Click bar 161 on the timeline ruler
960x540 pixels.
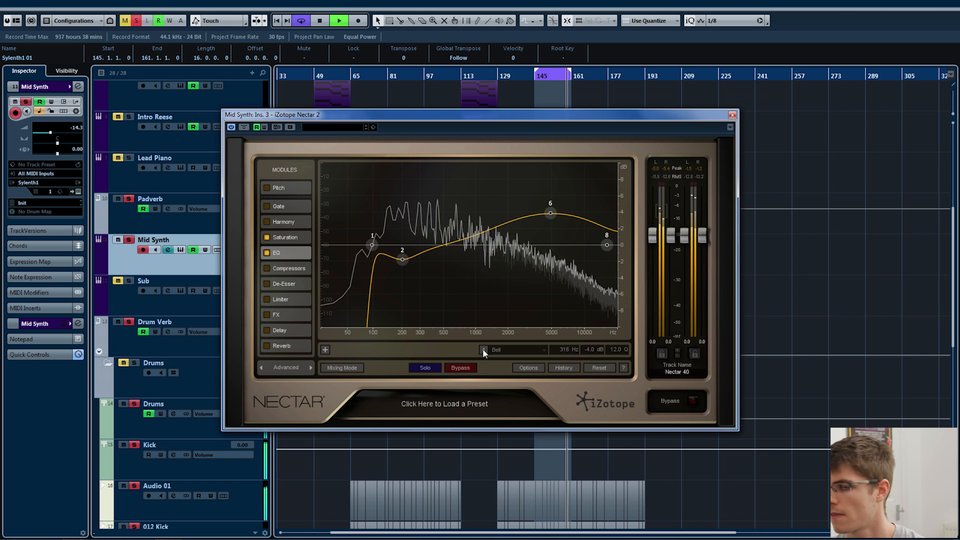pos(578,76)
